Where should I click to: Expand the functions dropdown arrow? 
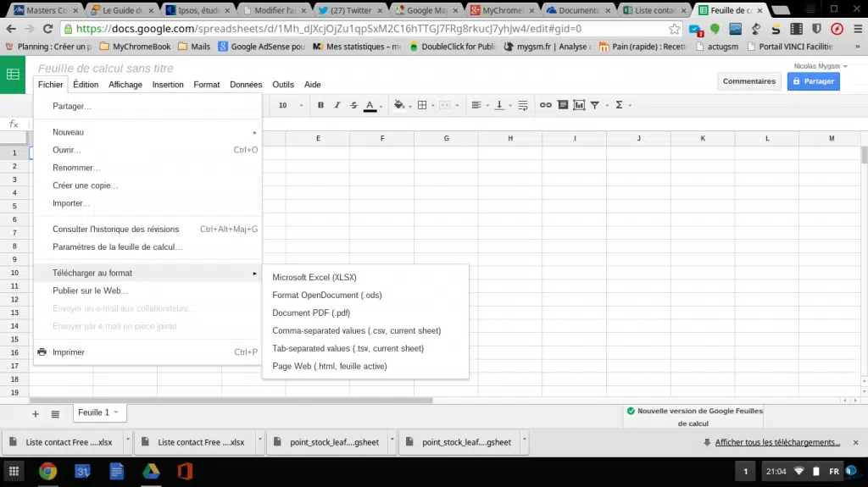630,105
